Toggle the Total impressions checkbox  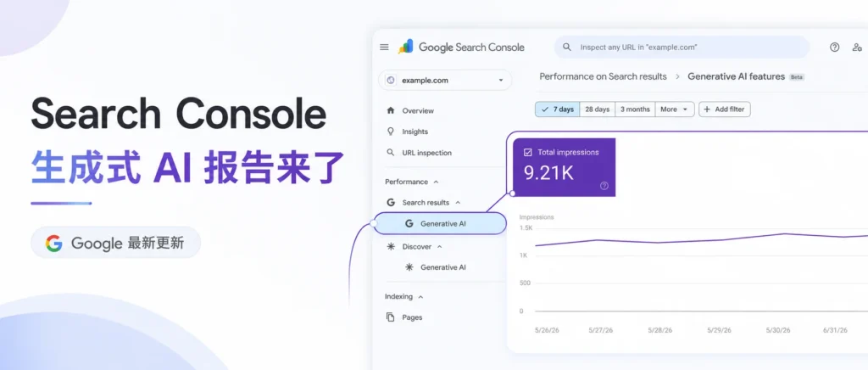point(527,152)
